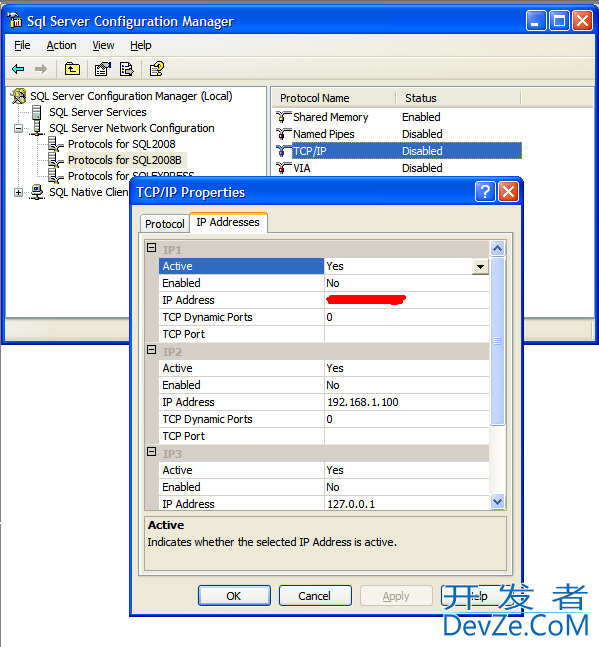
Task: Click the empty IP1 TCP Port field
Action: coord(406,334)
